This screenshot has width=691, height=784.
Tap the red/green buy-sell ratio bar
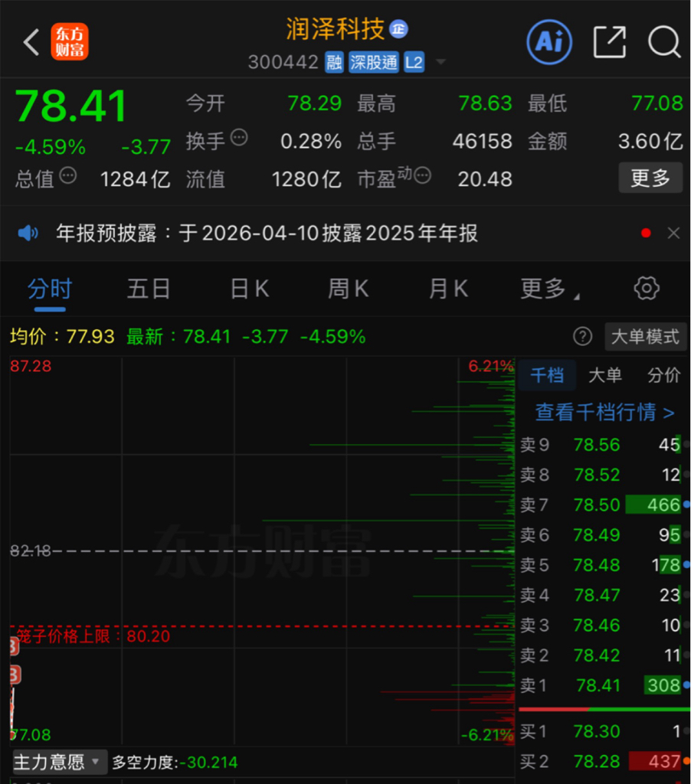point(604,709)
